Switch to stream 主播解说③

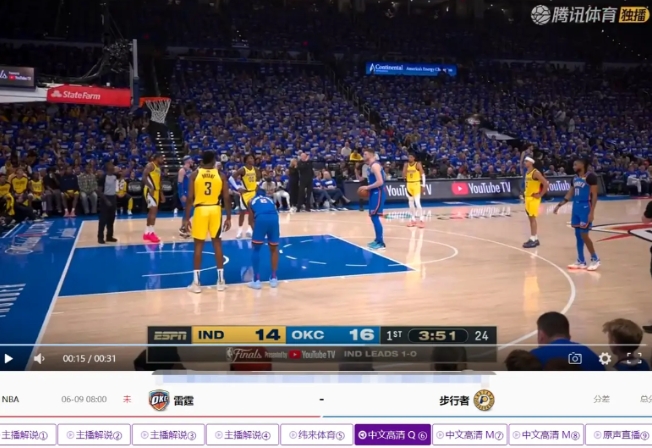coord(168,435)
